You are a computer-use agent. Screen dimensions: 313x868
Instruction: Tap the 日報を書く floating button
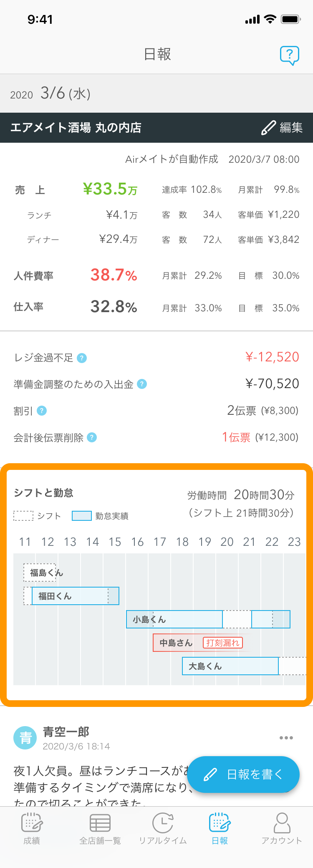(x=243, y=775)
